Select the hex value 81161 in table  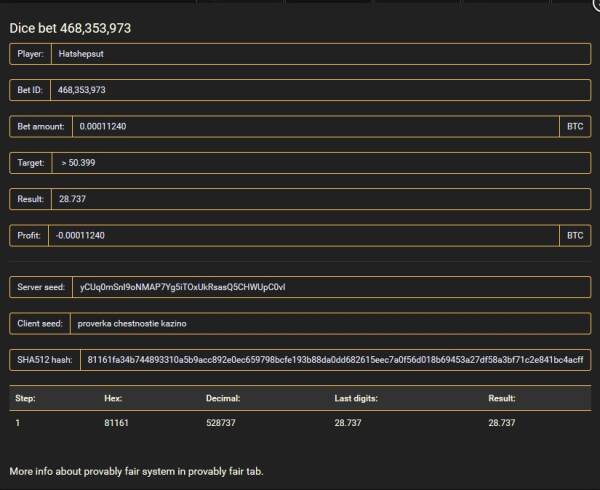[x=117, y=423]
